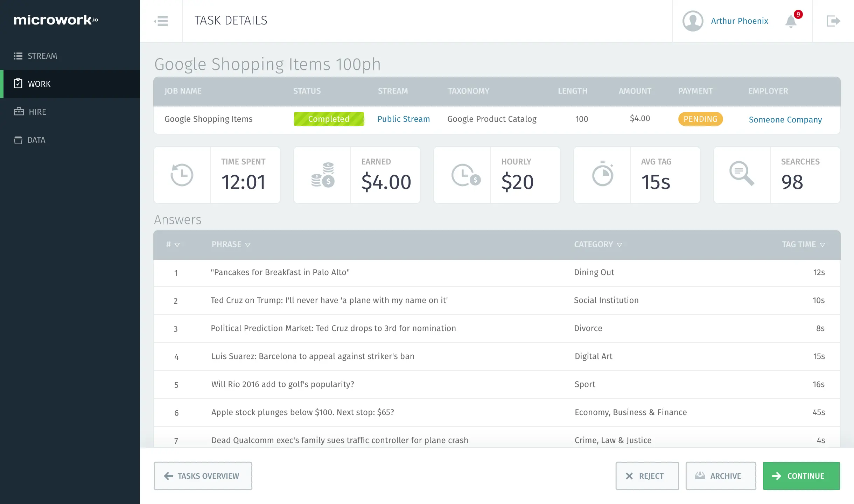Screen dimensions: 854x504
Task: Open the Data menu item
Action: (70, 140)
